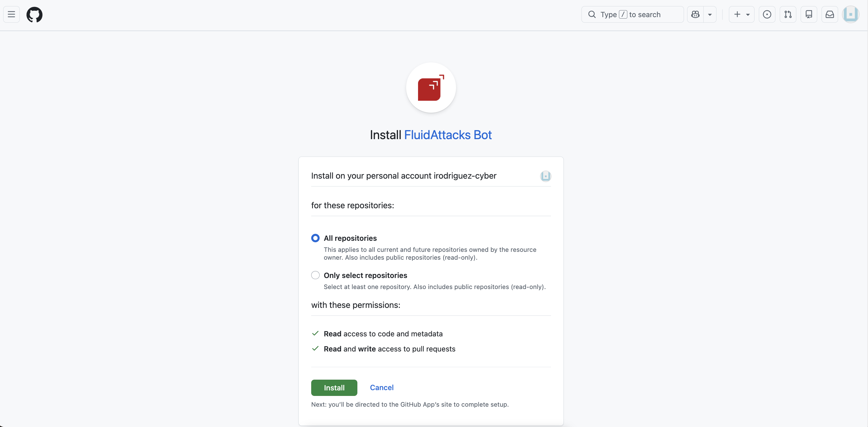Open GitHub Copilot chat icon

point(695,15)
